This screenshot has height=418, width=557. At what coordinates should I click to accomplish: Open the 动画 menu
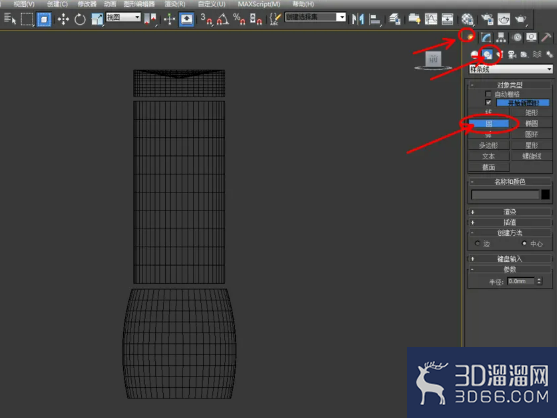pyautogui.click(x=110, y=4)
